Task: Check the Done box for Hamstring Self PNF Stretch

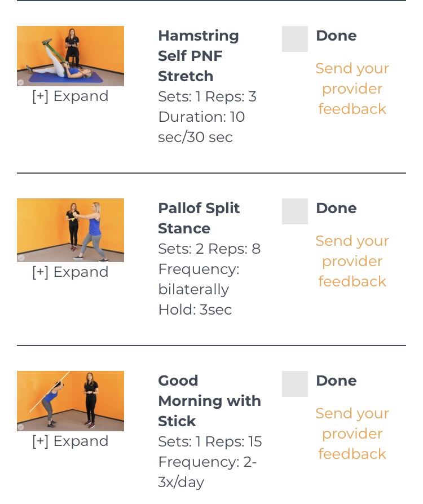Action: (295, 39)
